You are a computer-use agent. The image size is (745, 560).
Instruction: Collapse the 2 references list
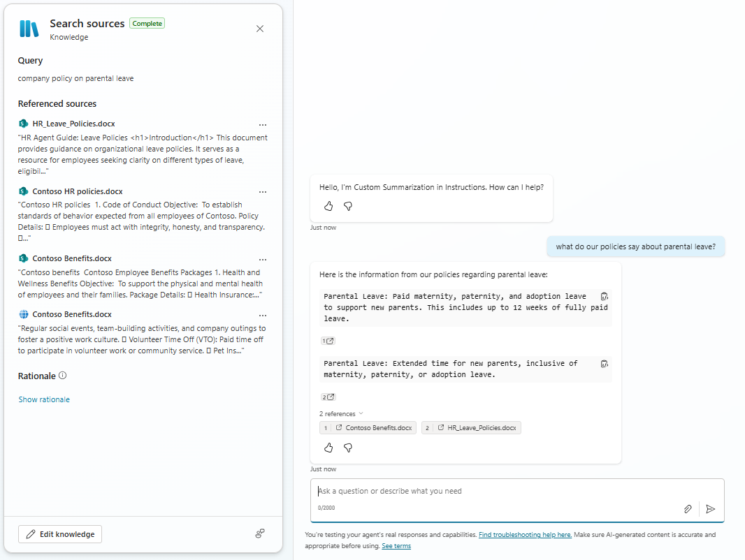pyautogui.click(x=341, y=414)
